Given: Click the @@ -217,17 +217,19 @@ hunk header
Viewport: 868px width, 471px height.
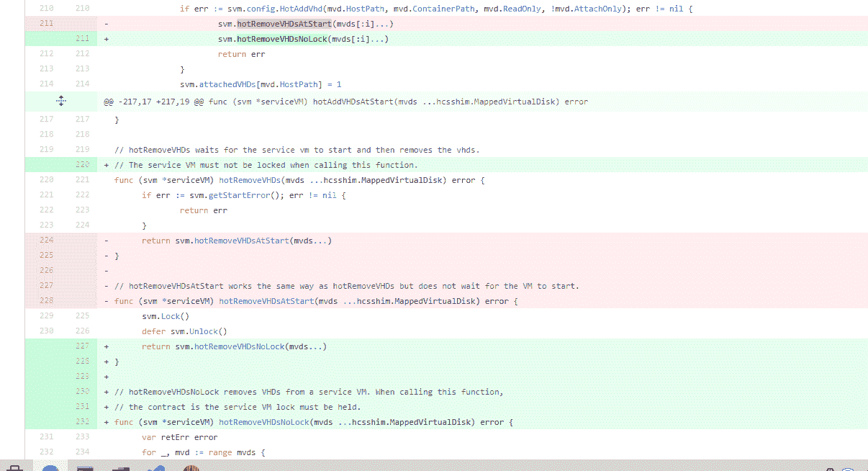Looking at the screenshot, I should pyautogui.click(x=345, y=102).
